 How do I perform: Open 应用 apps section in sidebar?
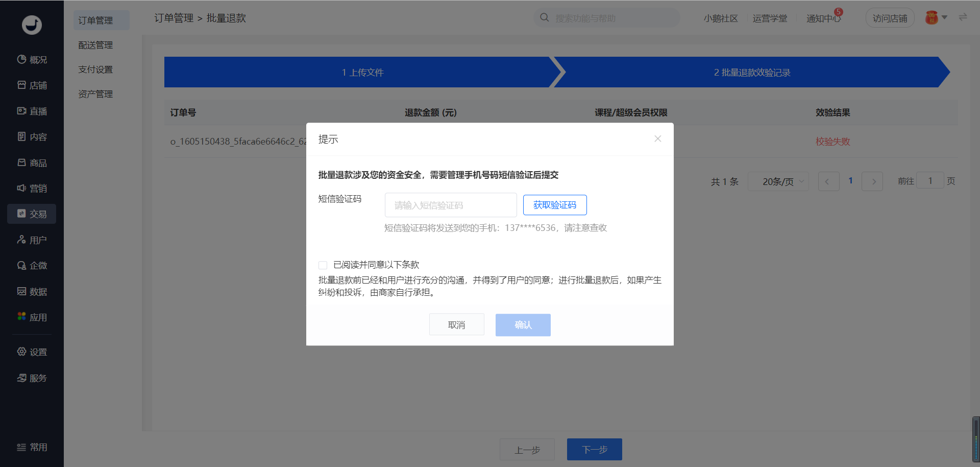(32, 317)
